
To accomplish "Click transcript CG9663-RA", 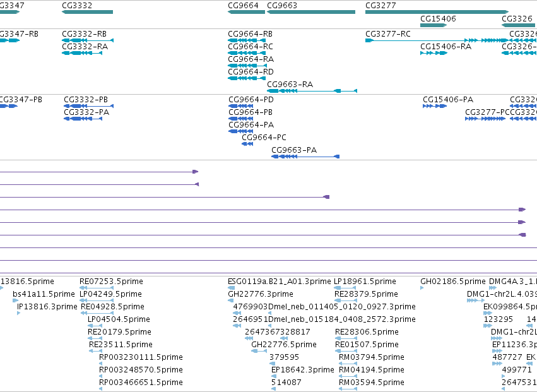I will tap(312, 91).
